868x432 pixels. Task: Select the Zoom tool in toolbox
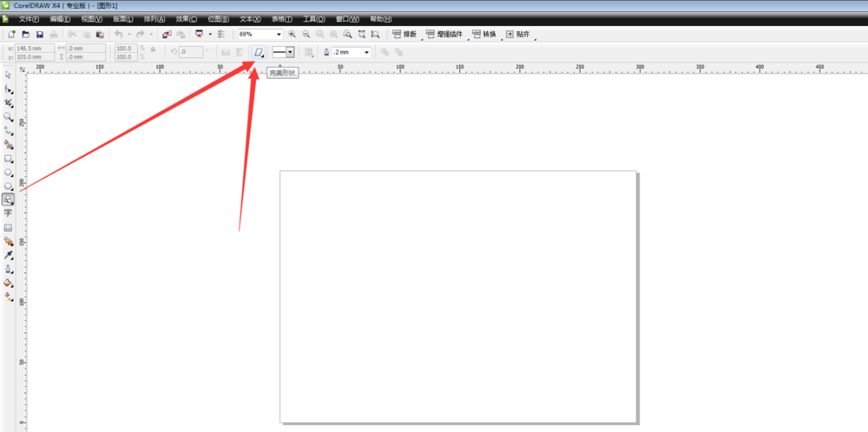(9, 117)
